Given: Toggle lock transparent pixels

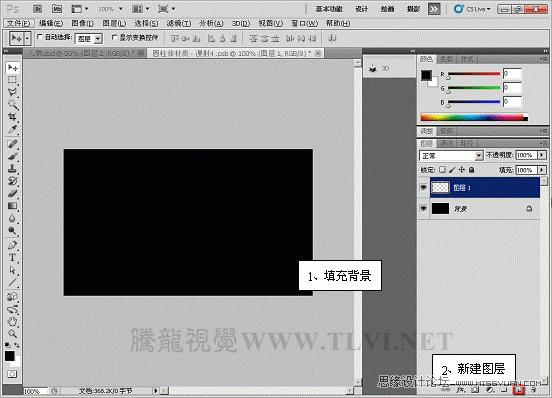Looking at the screenshot, I should tap(443, 170).
